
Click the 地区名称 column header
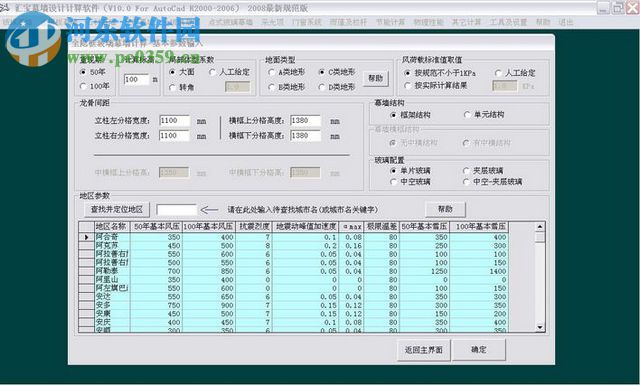point(112,227)
